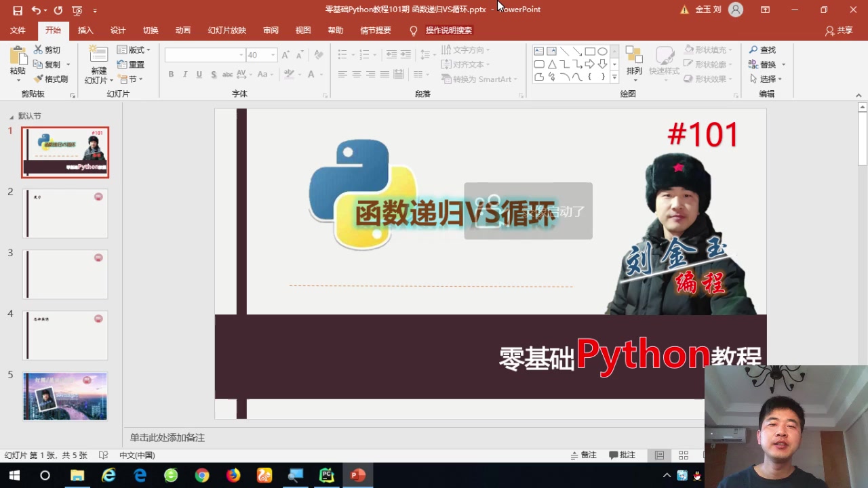Select the triangle shape in shapes gallery
The image size is (868, 488).
[552, 64]
